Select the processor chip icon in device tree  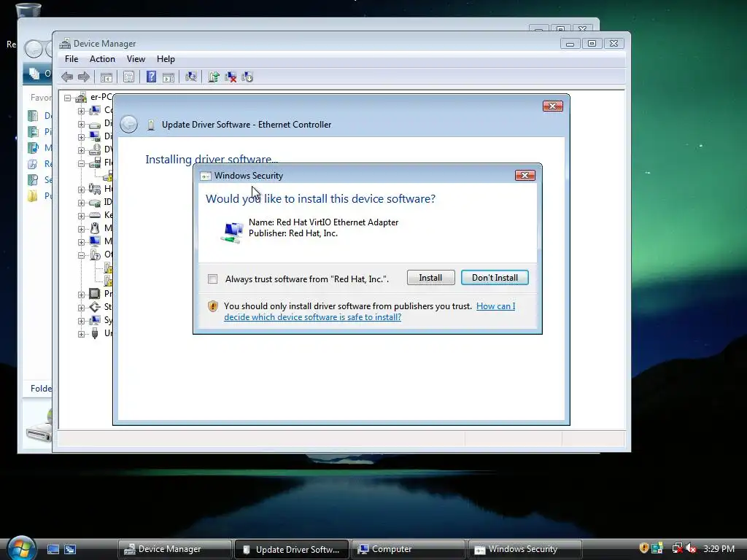pyautogui.click(x=95, y=293)
